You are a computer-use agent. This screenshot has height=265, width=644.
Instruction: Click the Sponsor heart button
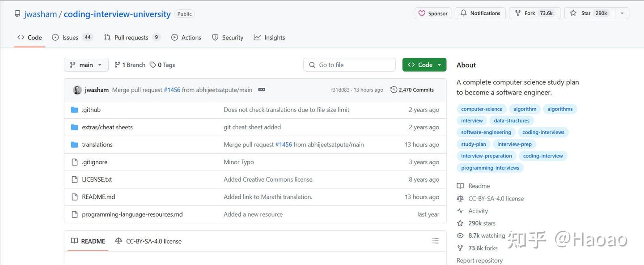pos(433,13)
